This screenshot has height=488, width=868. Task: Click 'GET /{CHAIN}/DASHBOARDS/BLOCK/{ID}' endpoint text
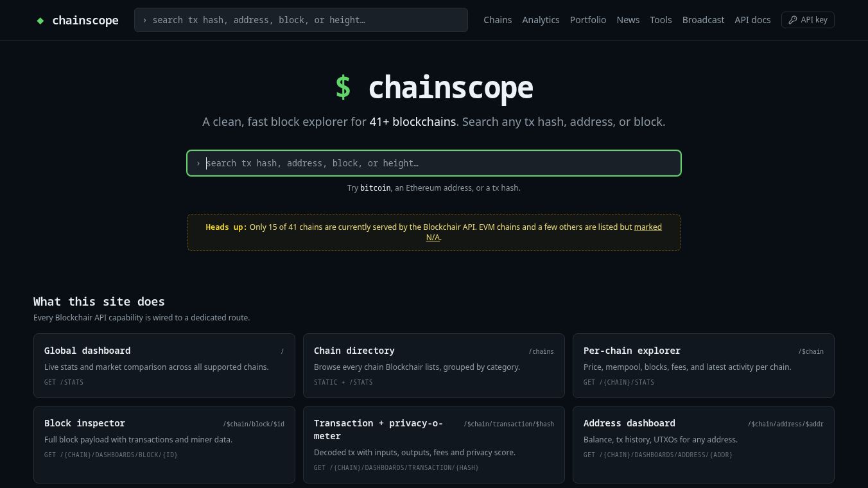[111, 455]
